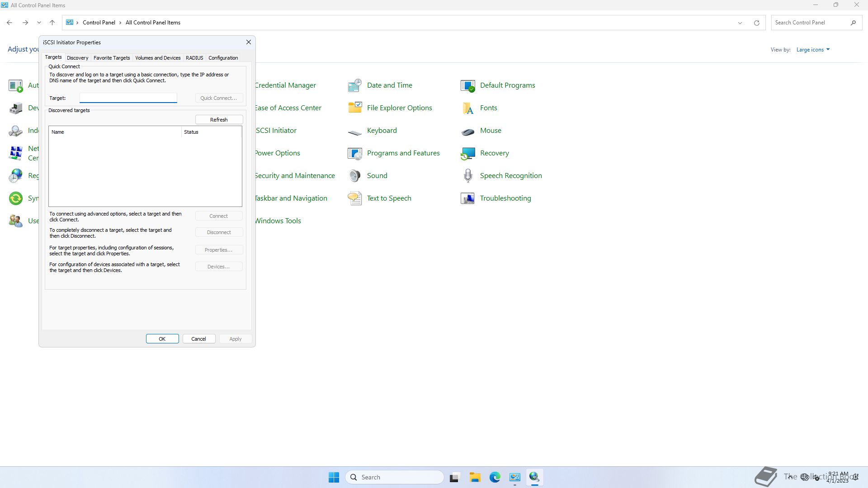Expand the breadcrumb chevron after Control Panel
This screenshot has width=868, height=488.
[x=120, y=23]
